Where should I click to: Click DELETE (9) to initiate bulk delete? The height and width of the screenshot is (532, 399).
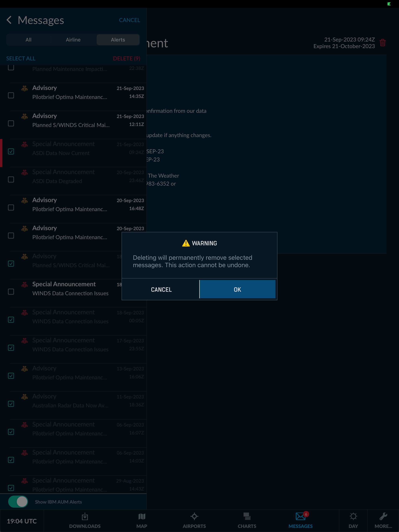(x=126, y=58)
